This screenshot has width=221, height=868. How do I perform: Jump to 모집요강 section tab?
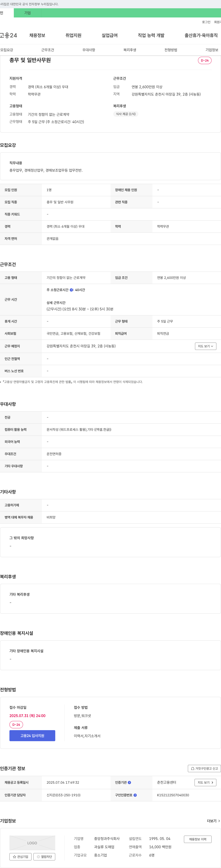click(7, 50)
